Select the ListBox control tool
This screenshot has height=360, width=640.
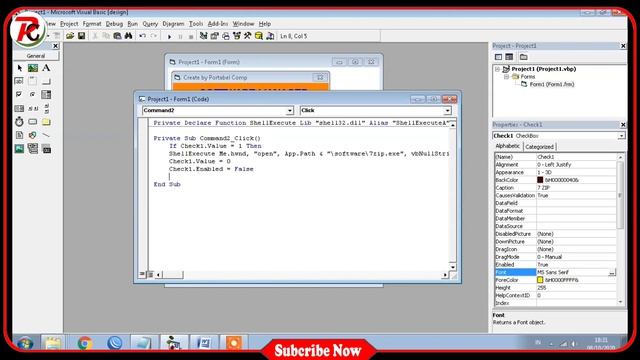coord(20,108)
